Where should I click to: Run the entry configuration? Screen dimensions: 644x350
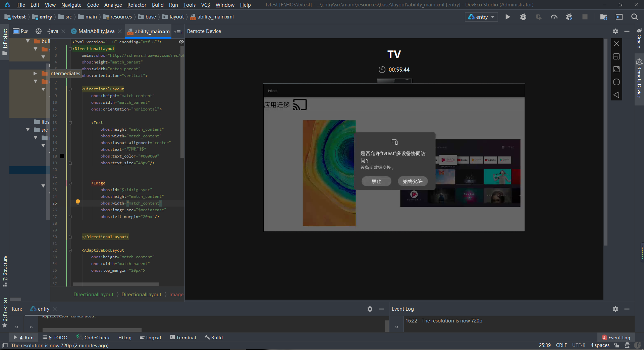coord(507,17)
